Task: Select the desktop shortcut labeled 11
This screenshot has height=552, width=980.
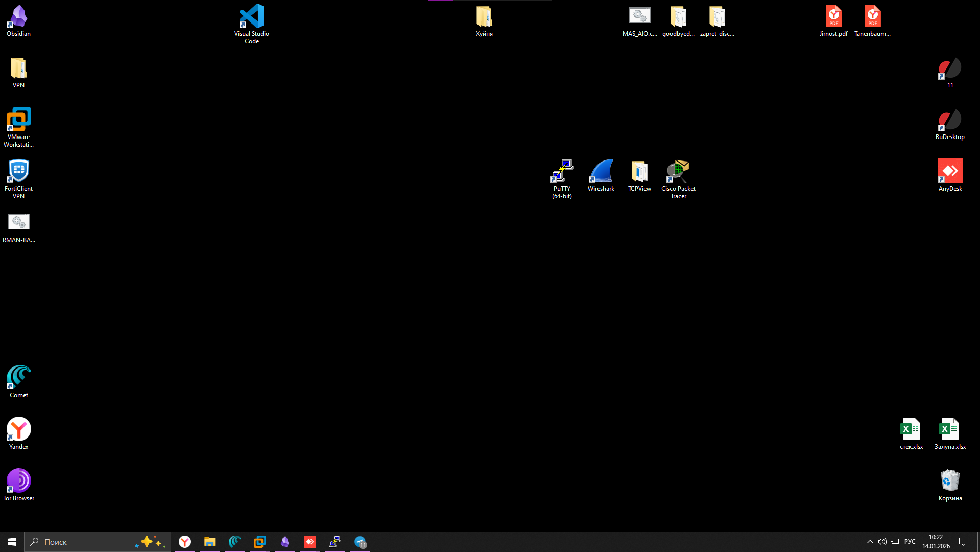Action: click(x=950, y=73)
